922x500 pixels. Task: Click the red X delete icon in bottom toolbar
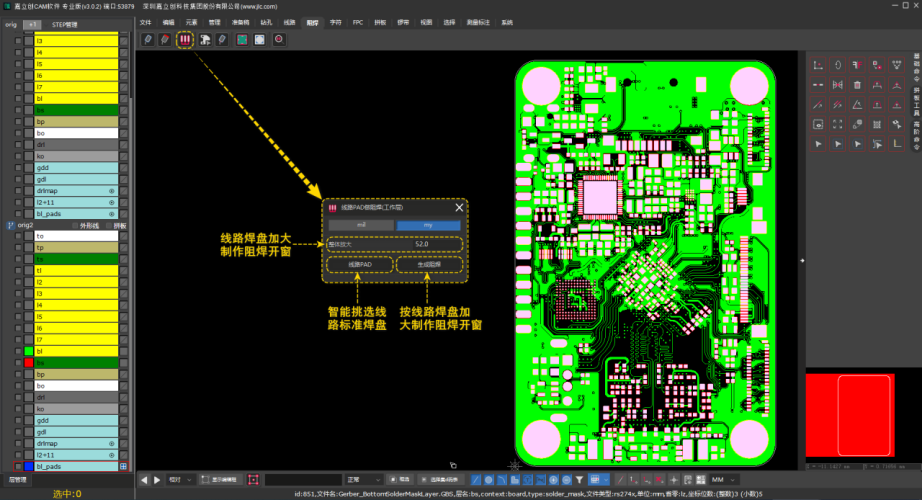point(660,480)
